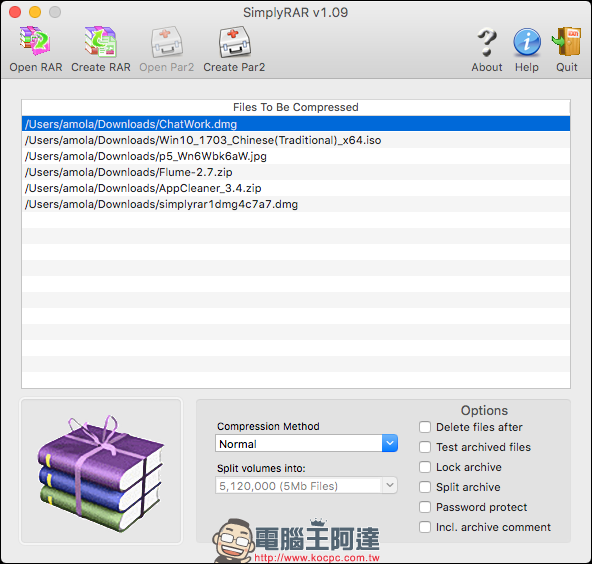Quit the app via door icon
Image resolution: width=592 pixels, height=564 pixels.
coord(566,41)
